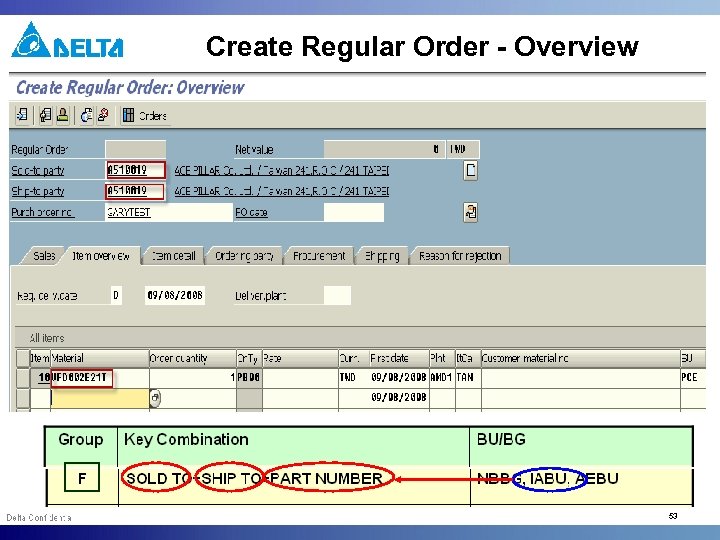Click the toolbar icon with red cross

103,115
